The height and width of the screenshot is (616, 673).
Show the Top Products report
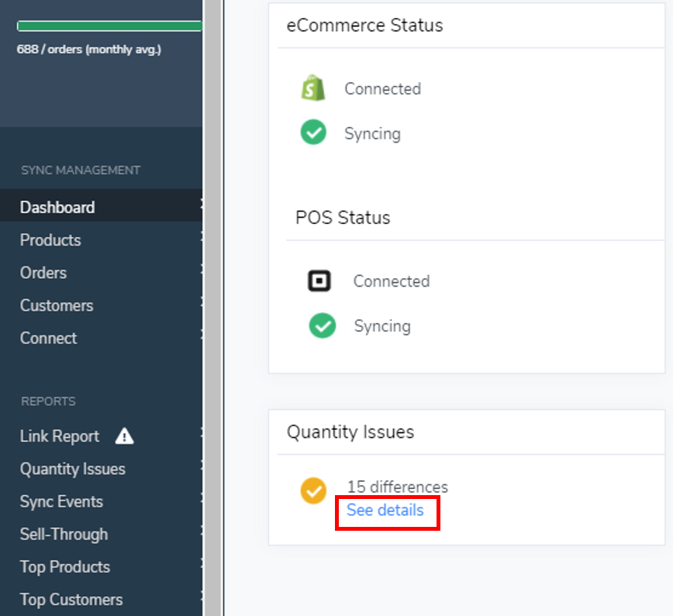pyautogui.click(x=65, y=566)
